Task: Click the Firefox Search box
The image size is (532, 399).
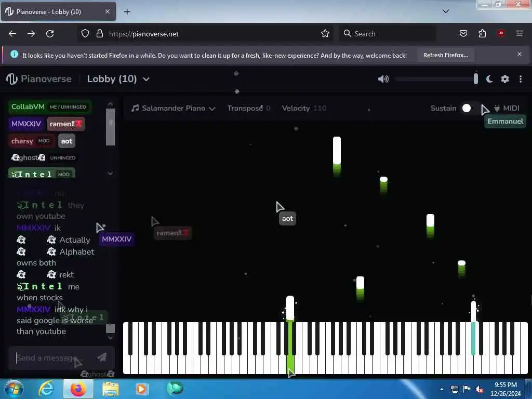Action: click(x=388, y=34)
